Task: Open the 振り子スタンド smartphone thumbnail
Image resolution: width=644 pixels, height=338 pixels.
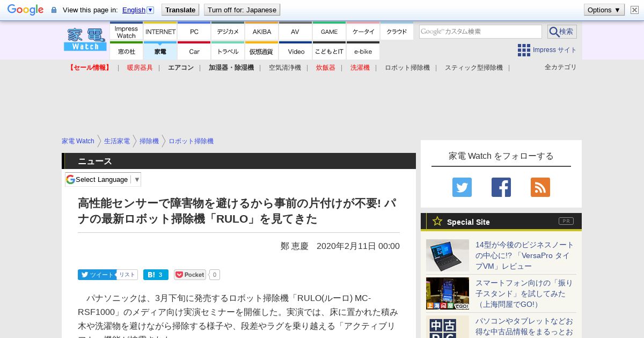Action: 448,293
